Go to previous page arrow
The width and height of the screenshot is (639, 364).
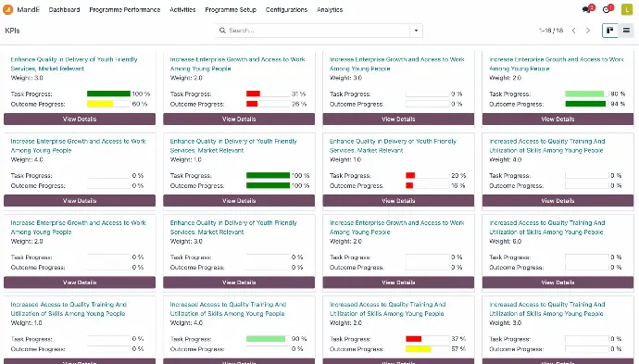click(574, 31)
